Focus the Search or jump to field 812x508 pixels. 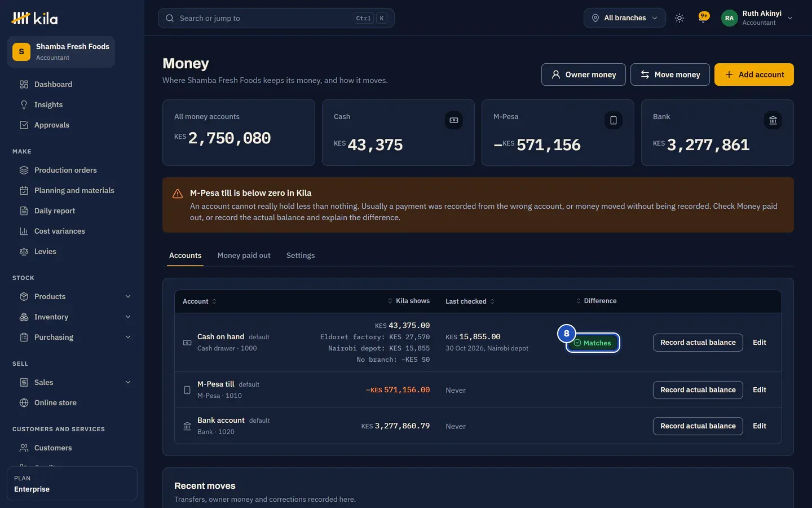click(276, 18)
